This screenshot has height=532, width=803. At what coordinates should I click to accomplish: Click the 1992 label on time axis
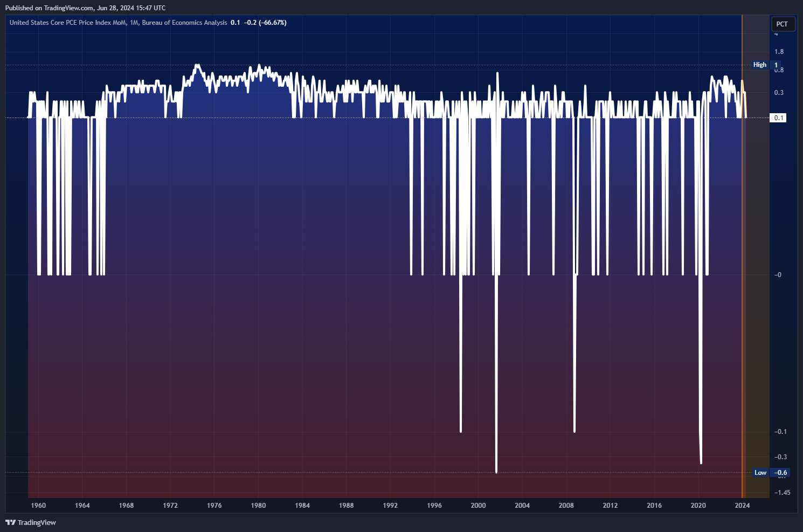390,506
